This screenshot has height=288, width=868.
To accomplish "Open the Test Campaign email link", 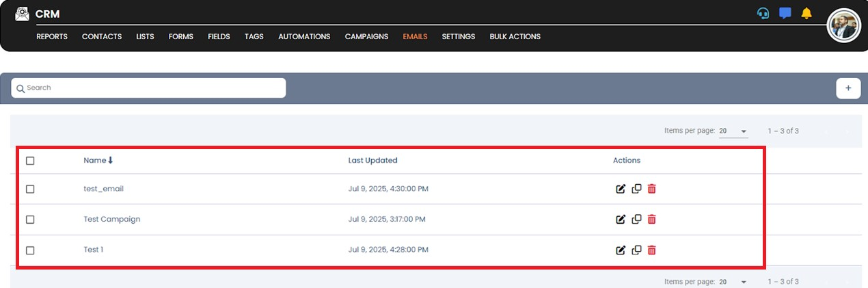I will (112, 220).
